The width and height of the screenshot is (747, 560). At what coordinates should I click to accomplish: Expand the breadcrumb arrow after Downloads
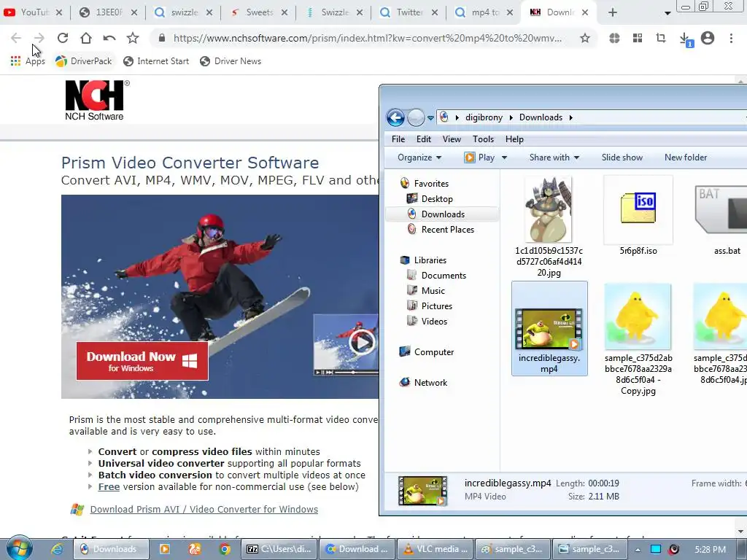(570, 117)
